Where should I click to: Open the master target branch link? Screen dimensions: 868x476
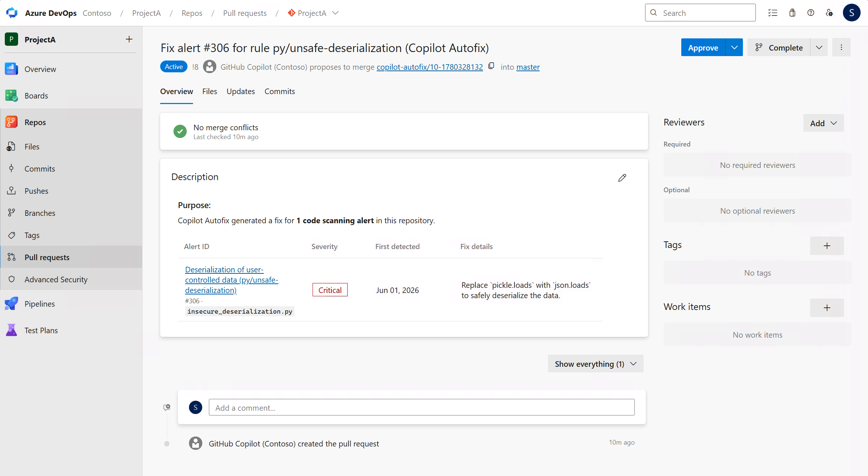[528, 67]
